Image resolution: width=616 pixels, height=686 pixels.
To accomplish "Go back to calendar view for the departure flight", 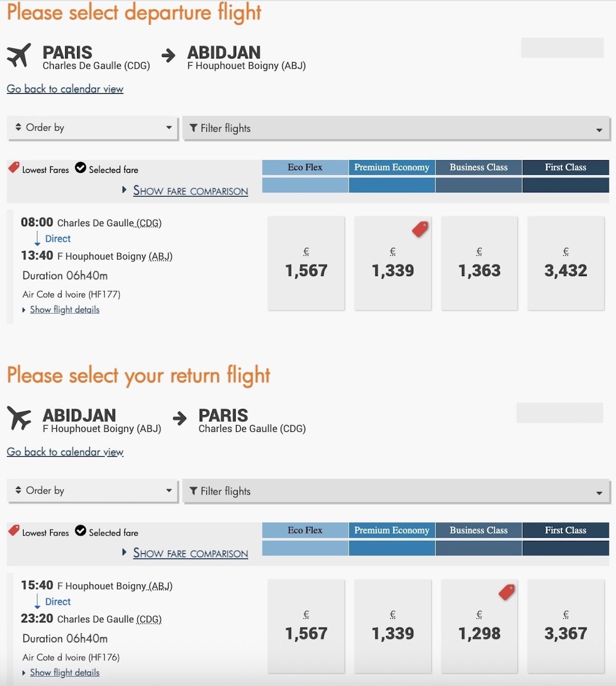I will [x=65, y=89].
